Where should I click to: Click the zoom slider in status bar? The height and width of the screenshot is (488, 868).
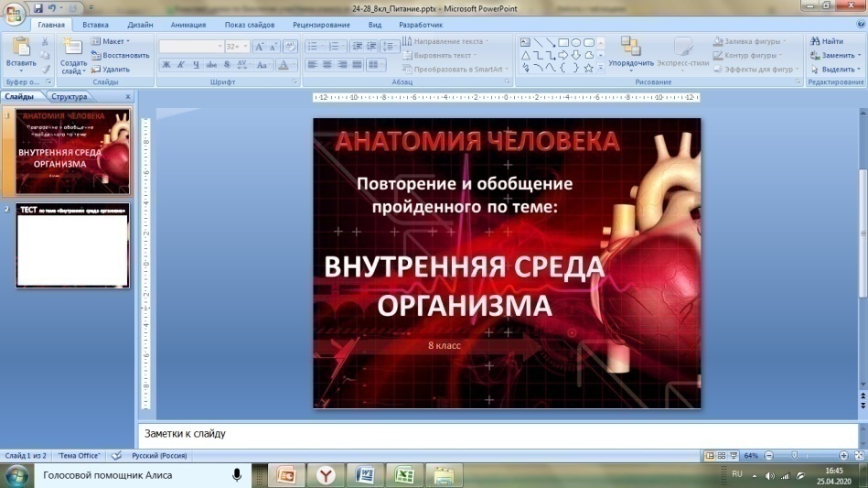[x=806, y=455]
